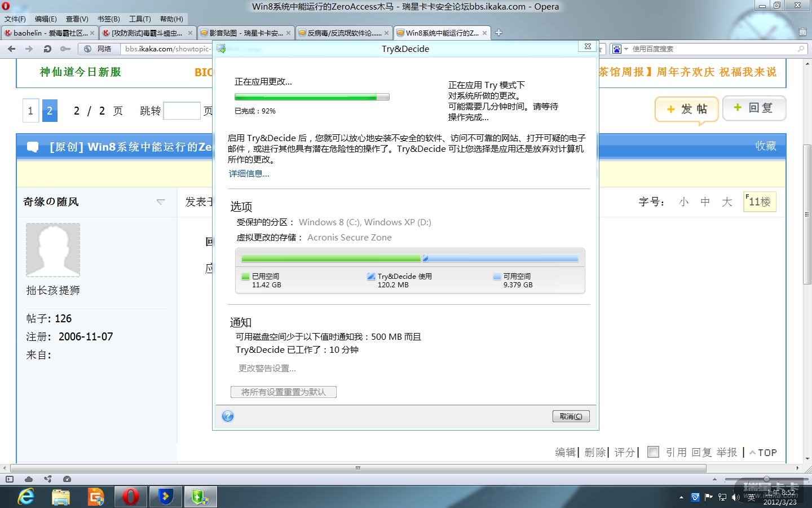The width and height of the screenshot is (812, 508).
Task: Open Opera Unite icon in status bar
Action: 48,479
